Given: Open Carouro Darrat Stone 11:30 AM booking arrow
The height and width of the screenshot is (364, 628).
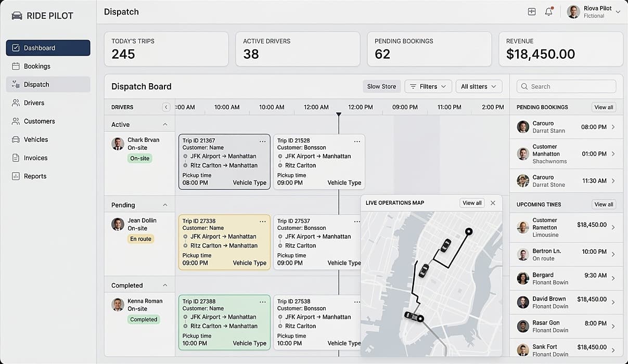Looking at the screenshot, I should pyautogui.click(x=613, y=181).
